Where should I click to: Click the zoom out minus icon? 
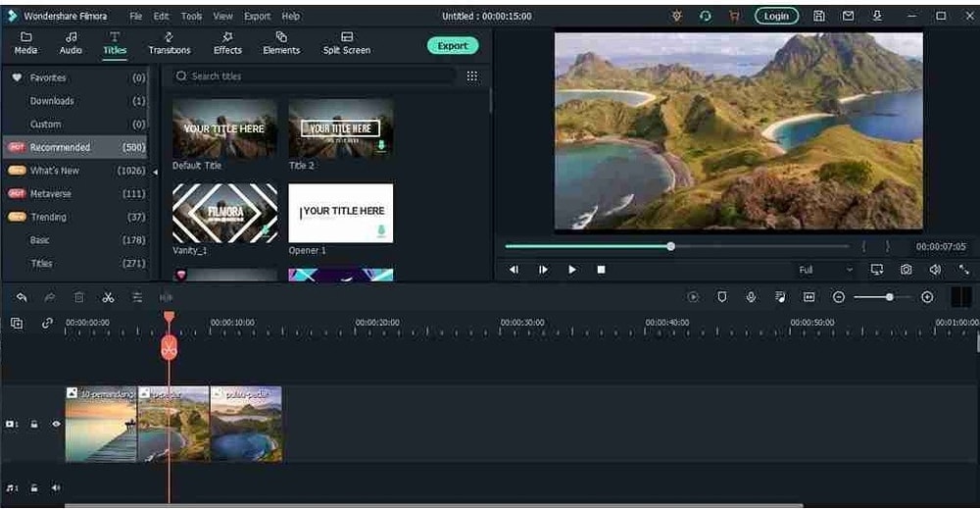click(839, 297)
